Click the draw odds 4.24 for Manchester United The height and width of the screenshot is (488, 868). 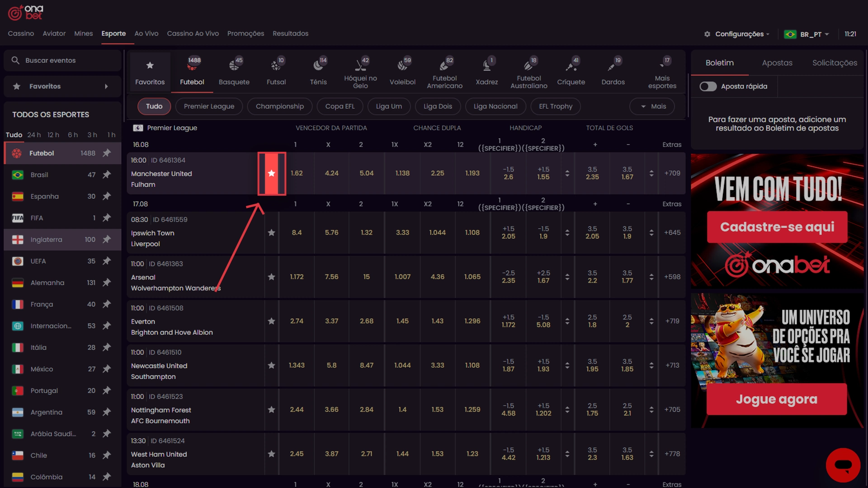[331, 174]
